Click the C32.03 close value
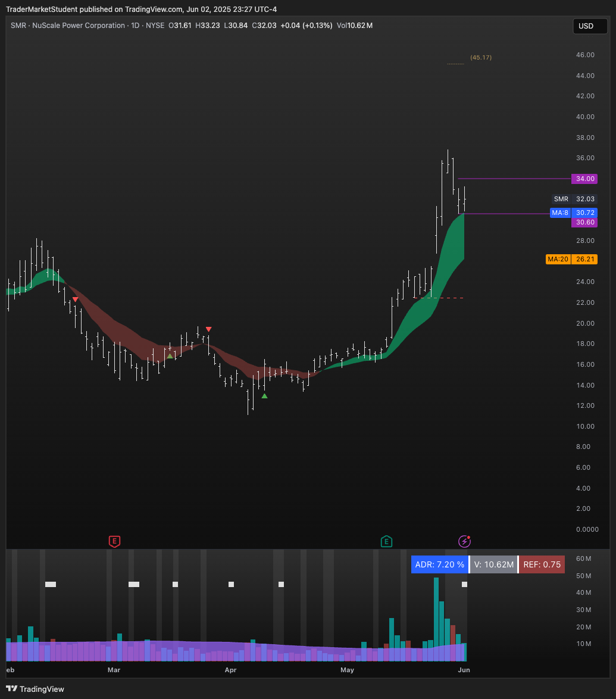The image size is (616, 699). tap(264, 26)
